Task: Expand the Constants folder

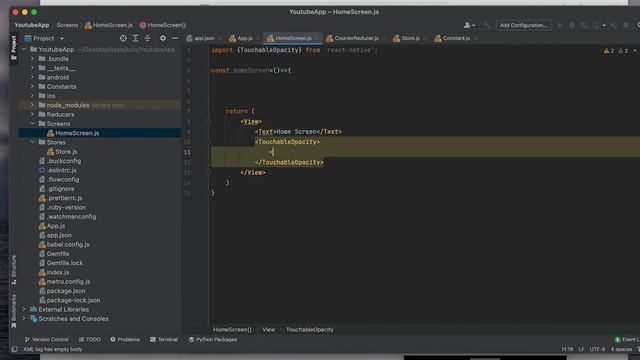Action: pos(32,87)
